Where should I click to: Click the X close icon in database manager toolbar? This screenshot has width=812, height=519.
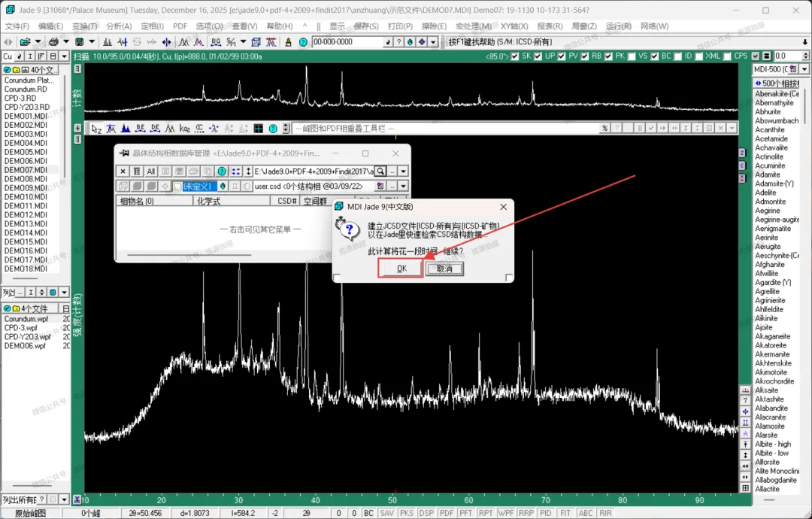click(123, 171)
